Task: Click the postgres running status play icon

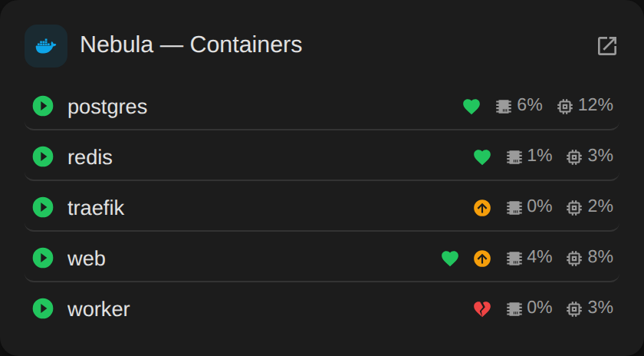Action: pos(43,106)
